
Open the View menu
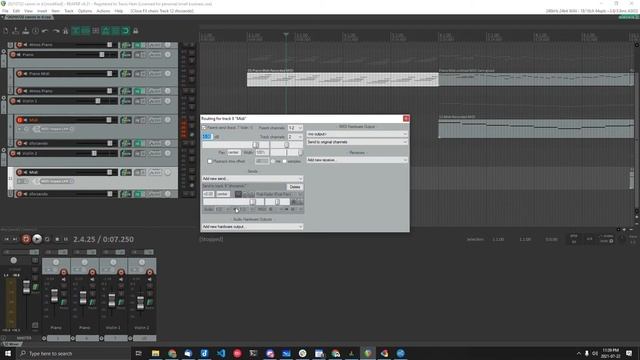[28, 11]
